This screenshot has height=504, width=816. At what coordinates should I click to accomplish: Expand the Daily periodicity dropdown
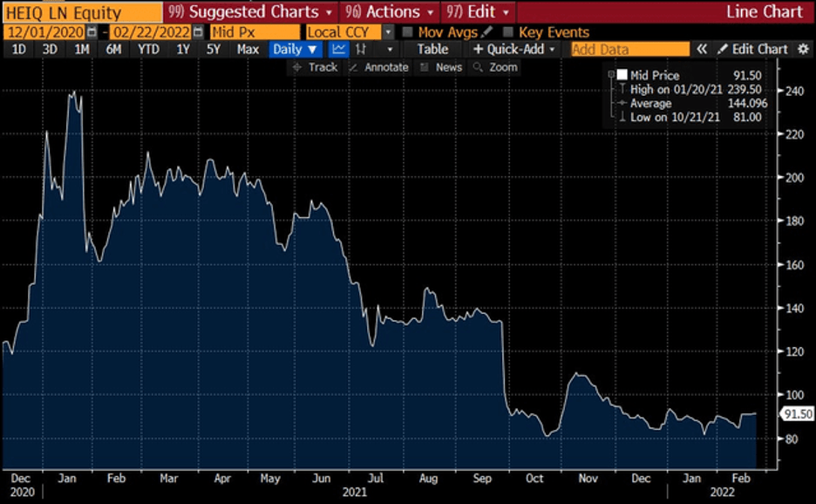pyautogui.click(x=294, y=50)
